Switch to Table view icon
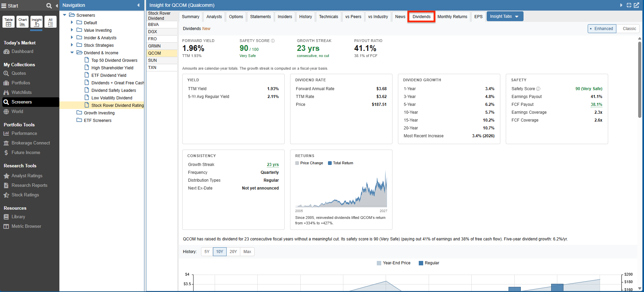This screenshot has height=292, width=644. click(9, 22)
